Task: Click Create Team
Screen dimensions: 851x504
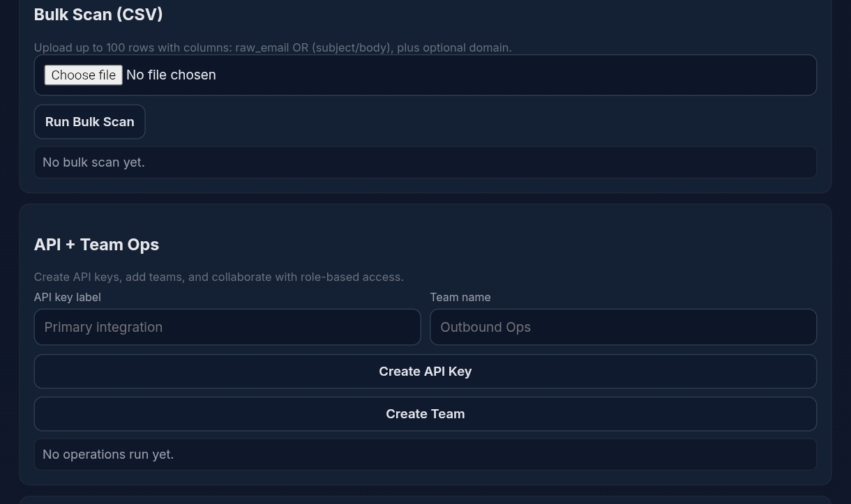Action: click(x=425, y=413)
